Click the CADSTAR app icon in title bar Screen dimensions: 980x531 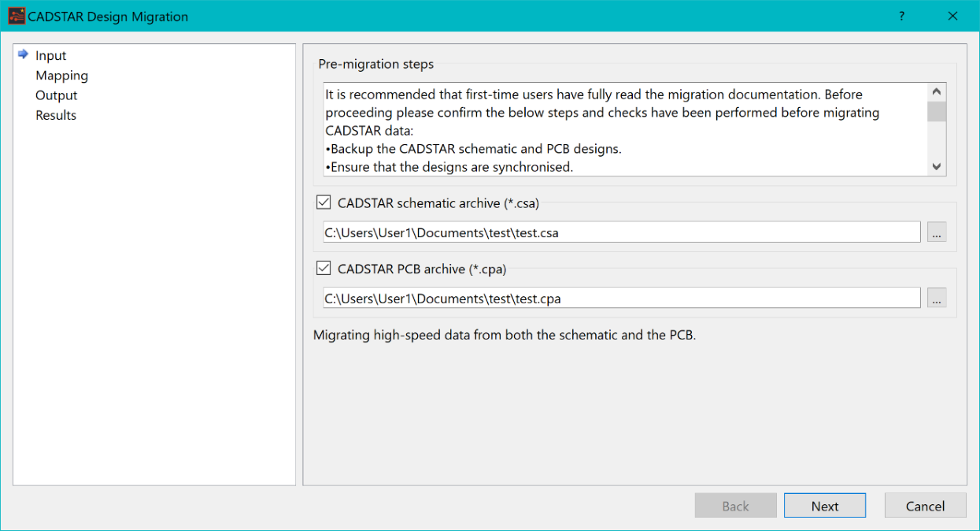17,16
